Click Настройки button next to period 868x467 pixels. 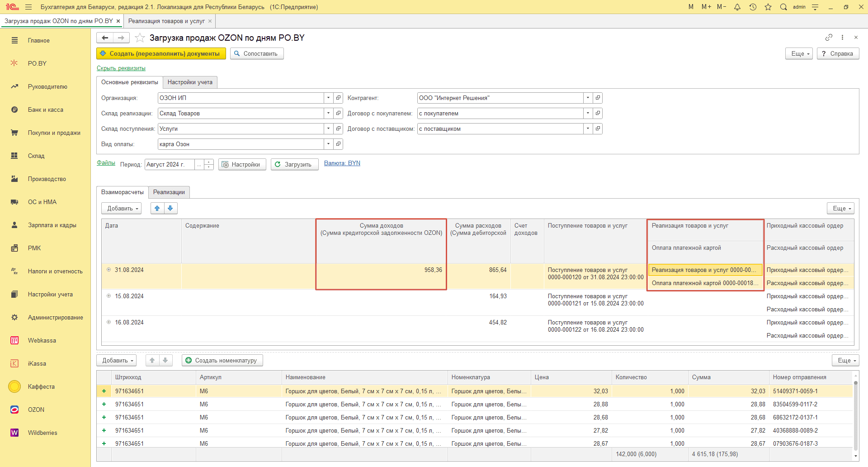[242, 164]
